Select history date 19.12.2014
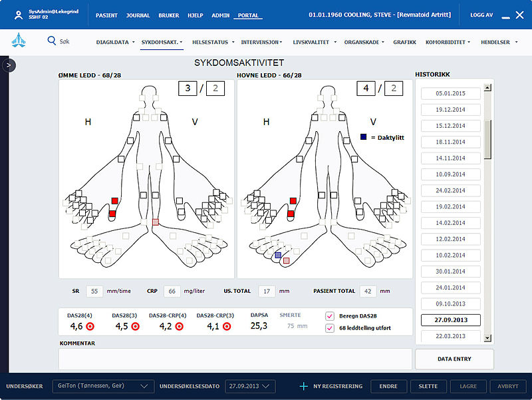Image resolution: width=532 pixels, height=400 pixels. click(x=450, y=110)
